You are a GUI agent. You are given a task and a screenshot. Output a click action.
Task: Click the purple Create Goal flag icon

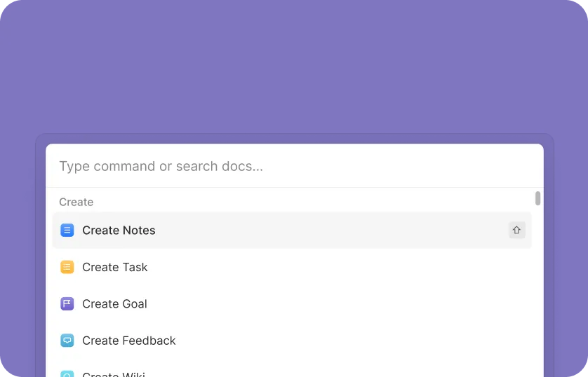point(67,303)
